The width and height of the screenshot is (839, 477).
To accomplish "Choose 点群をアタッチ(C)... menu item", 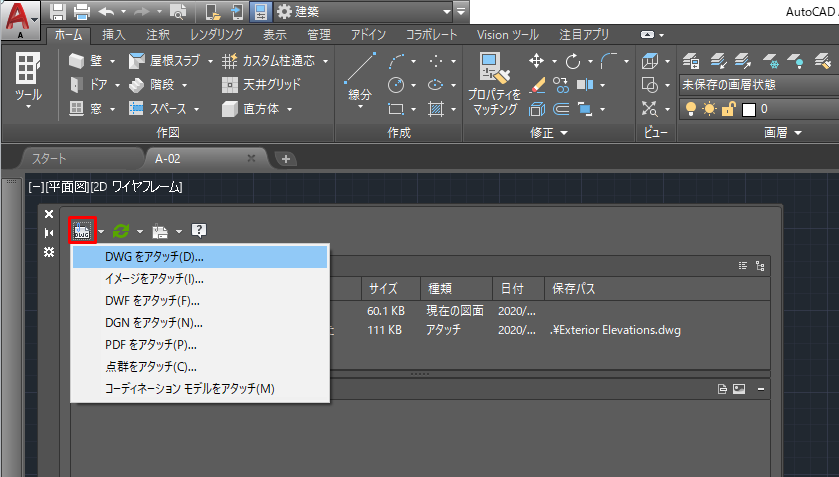I will coord(200,367).
